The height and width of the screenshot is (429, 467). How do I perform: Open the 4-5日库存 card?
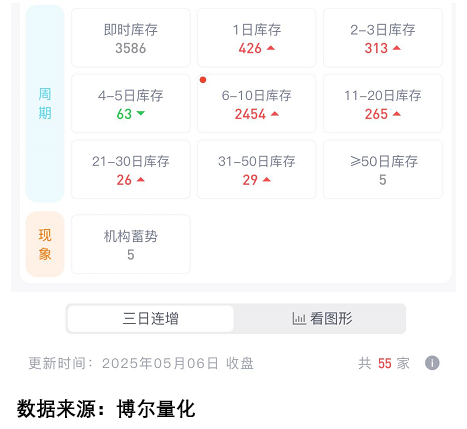click(x=131, y=104)
